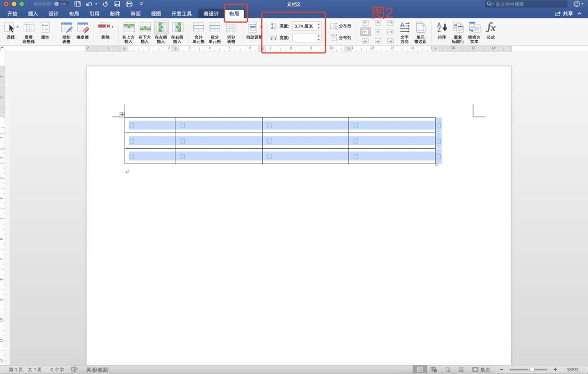Click the 共享 (Share) button
The image size is (588, 374).
(x=564, y=13)
